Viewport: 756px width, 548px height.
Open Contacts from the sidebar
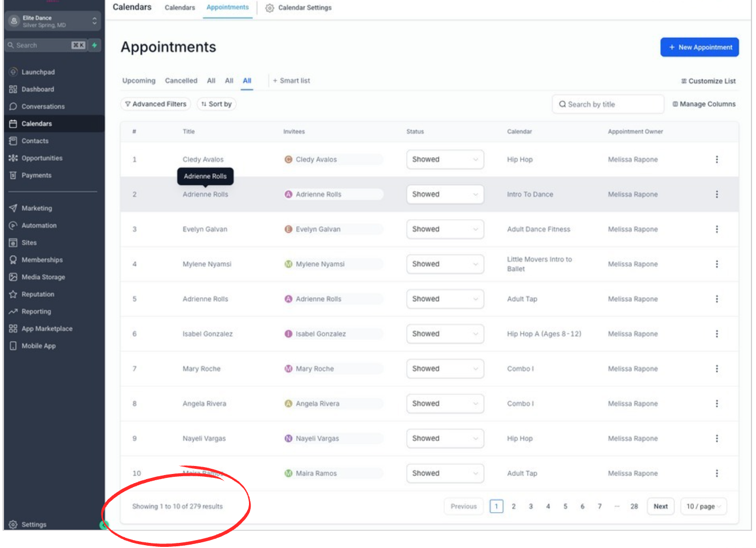[35, 141]
